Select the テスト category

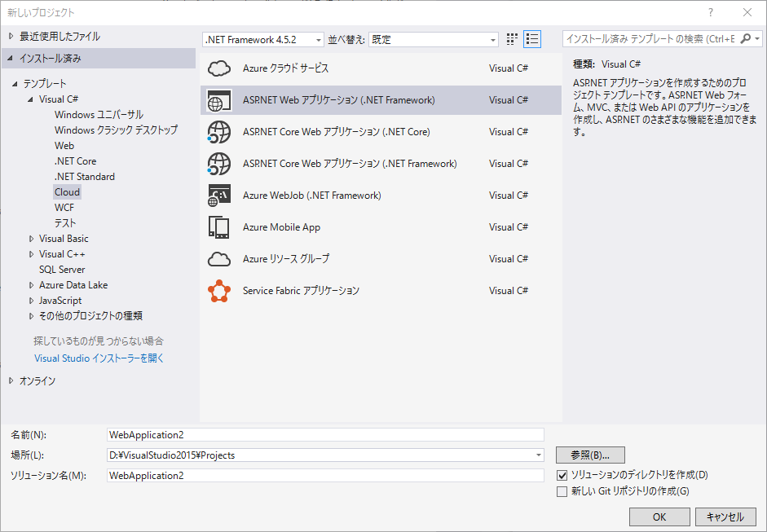click(65, 223)
